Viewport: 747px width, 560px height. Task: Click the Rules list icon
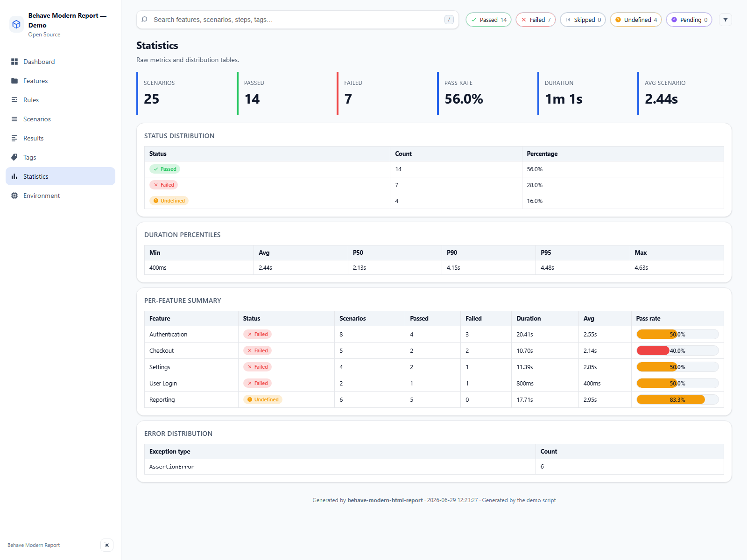click(14, 100)
